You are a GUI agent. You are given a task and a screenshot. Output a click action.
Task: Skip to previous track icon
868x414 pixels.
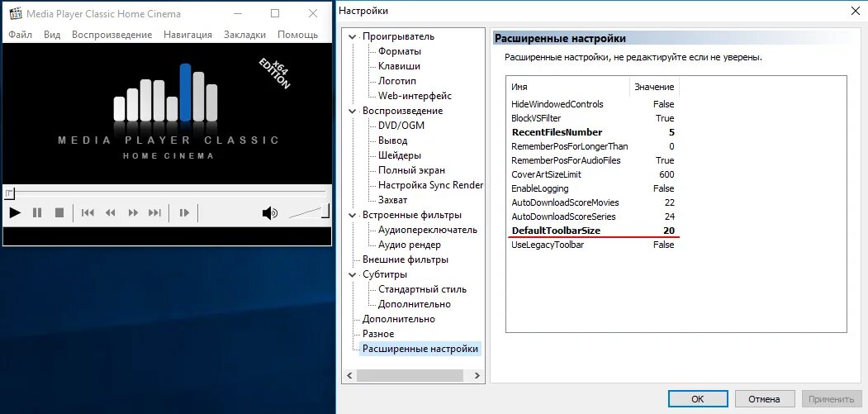88,212
